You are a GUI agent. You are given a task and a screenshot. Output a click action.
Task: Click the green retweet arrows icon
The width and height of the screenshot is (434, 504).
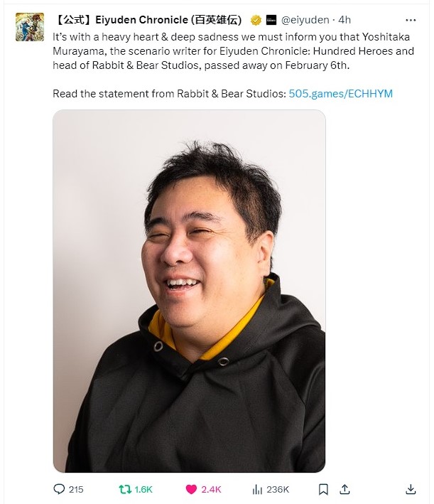(125, 489)
